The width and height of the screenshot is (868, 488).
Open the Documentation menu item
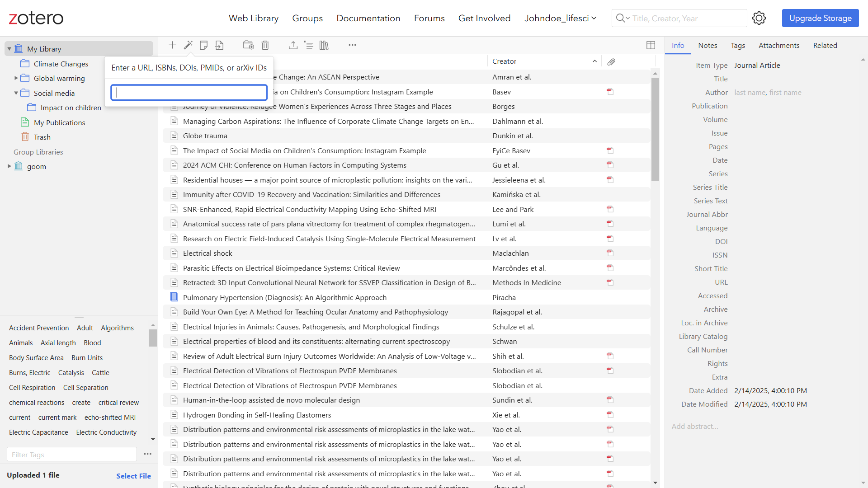(x=368, y=18)
